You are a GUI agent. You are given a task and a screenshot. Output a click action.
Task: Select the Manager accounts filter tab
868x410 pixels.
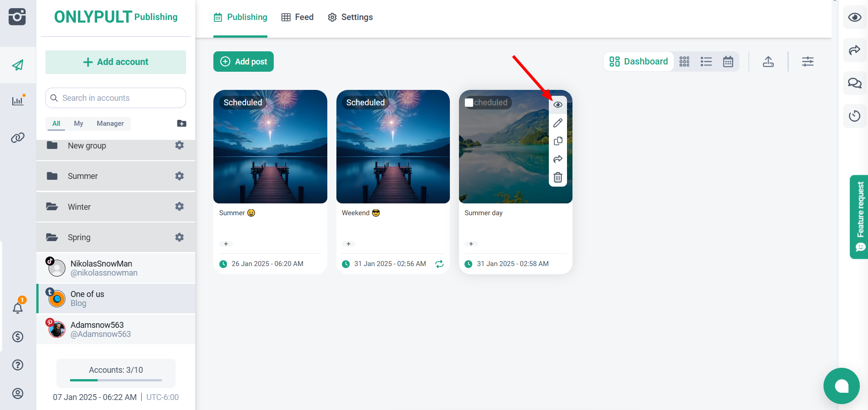click(110, 123)
